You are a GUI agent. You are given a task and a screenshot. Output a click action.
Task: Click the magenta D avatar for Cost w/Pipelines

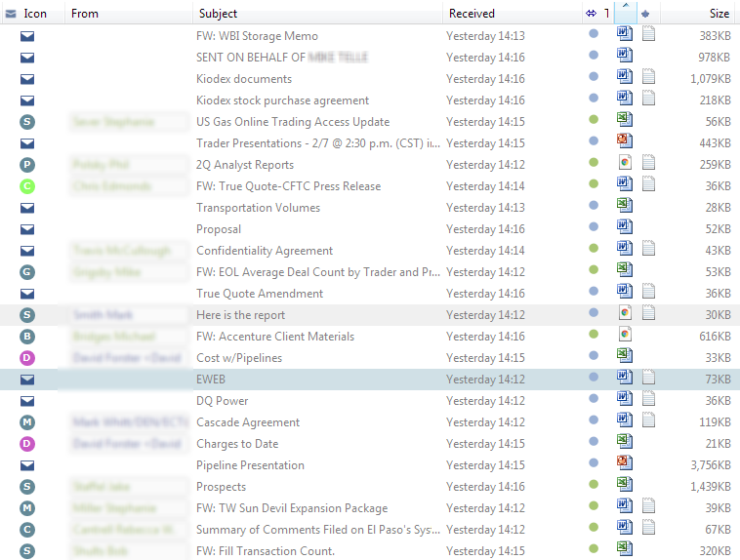click(27, 357)
